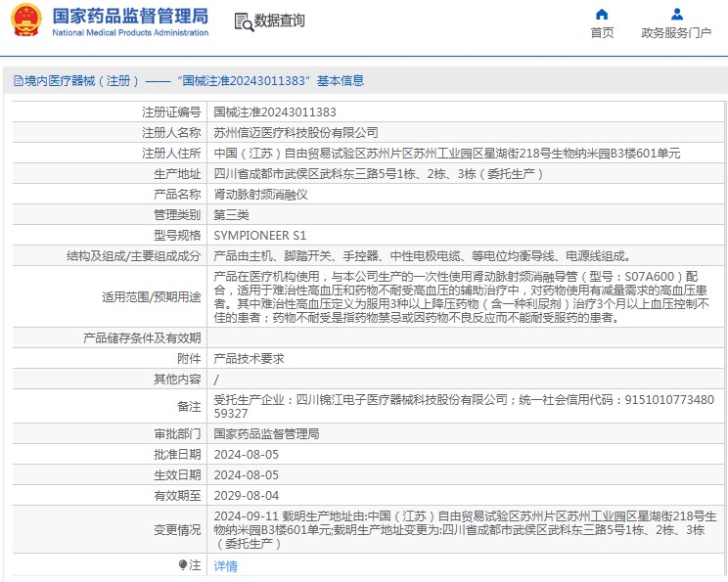
Task: Open the 数据查询 search icon
Action: click(x=244, y=22)
